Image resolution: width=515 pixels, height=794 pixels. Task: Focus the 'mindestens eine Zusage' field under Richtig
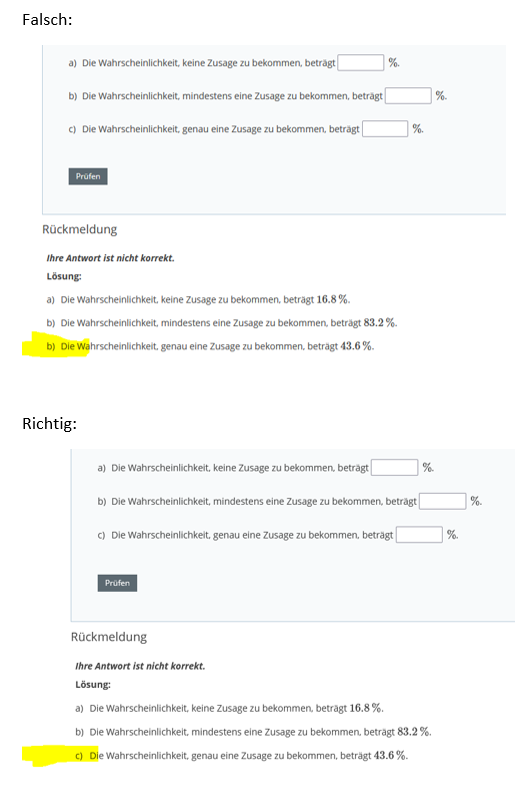(443, 501)
